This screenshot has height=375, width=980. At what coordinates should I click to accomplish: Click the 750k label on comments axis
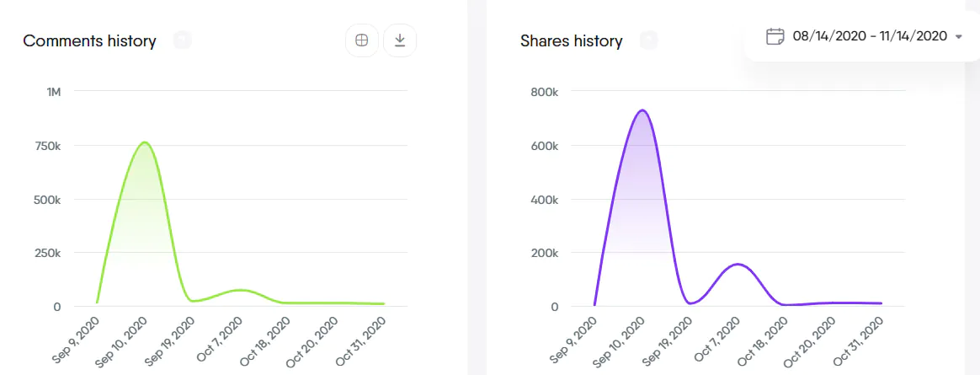tap(47, 146)
